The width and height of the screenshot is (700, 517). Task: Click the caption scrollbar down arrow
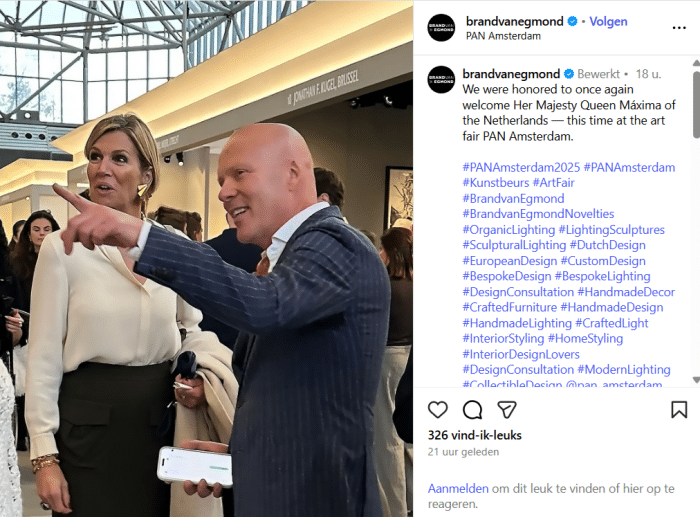coord(696,380)
